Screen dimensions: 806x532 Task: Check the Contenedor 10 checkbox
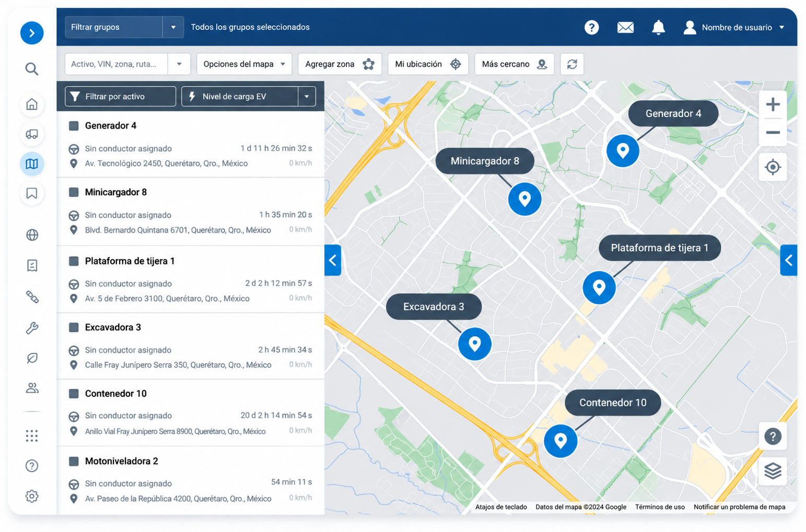click(74, 394)
